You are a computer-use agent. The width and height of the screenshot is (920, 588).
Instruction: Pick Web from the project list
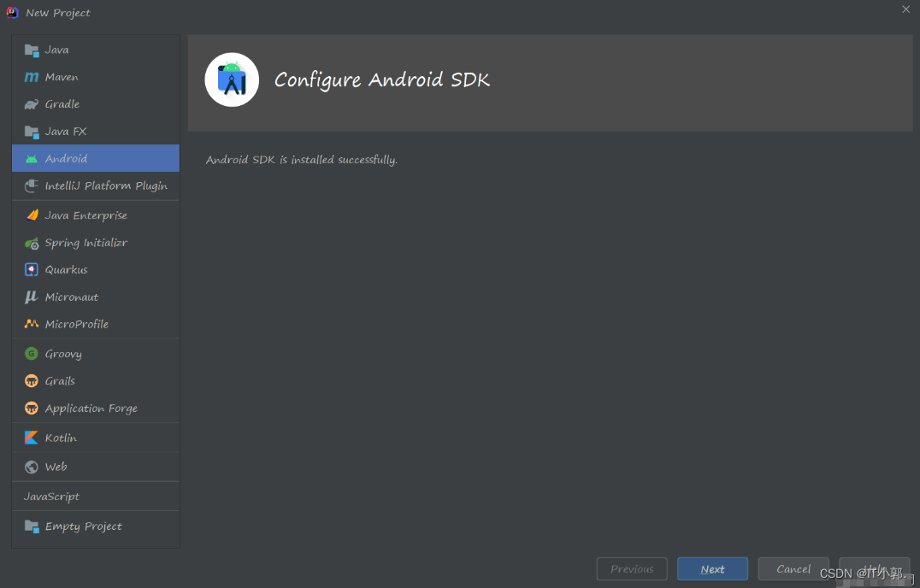[x=56, y=467]
